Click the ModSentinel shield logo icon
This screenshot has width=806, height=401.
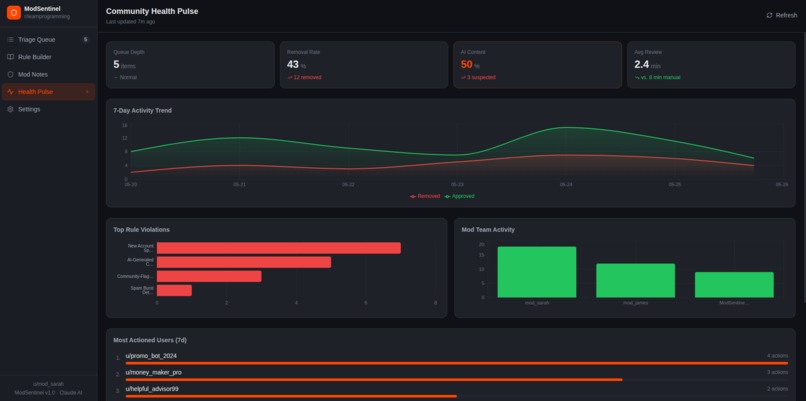tap(14, 12)
